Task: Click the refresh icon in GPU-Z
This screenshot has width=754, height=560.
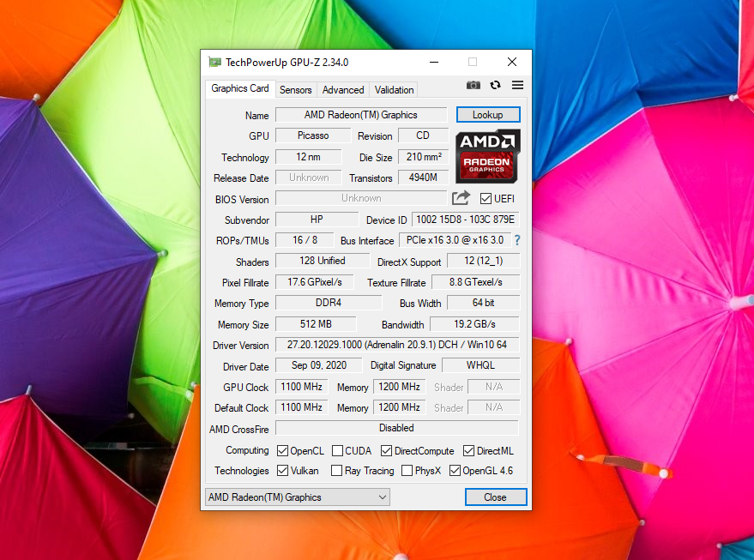Action: coord(495,85)
